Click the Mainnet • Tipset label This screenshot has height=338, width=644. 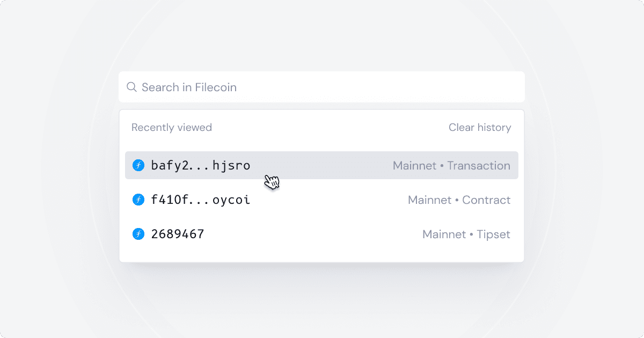tap(466, 234)
